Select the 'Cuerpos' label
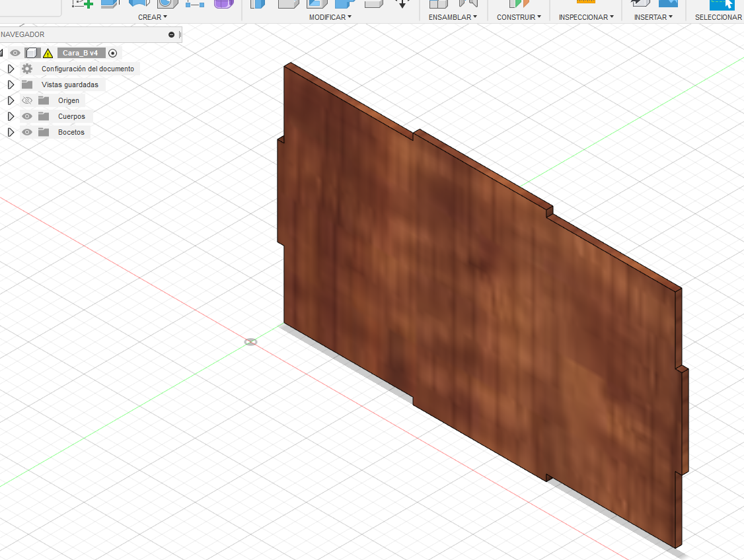 click(71, 116)
